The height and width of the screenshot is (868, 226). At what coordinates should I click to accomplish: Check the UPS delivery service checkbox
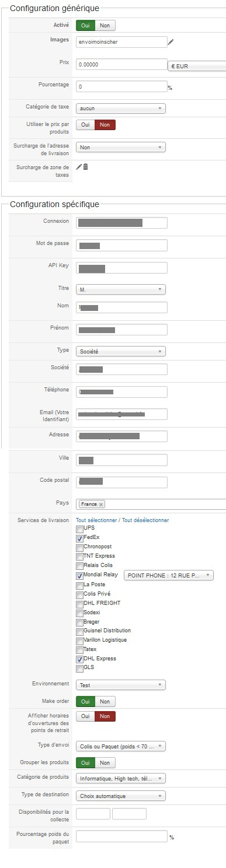click(79, 528)
